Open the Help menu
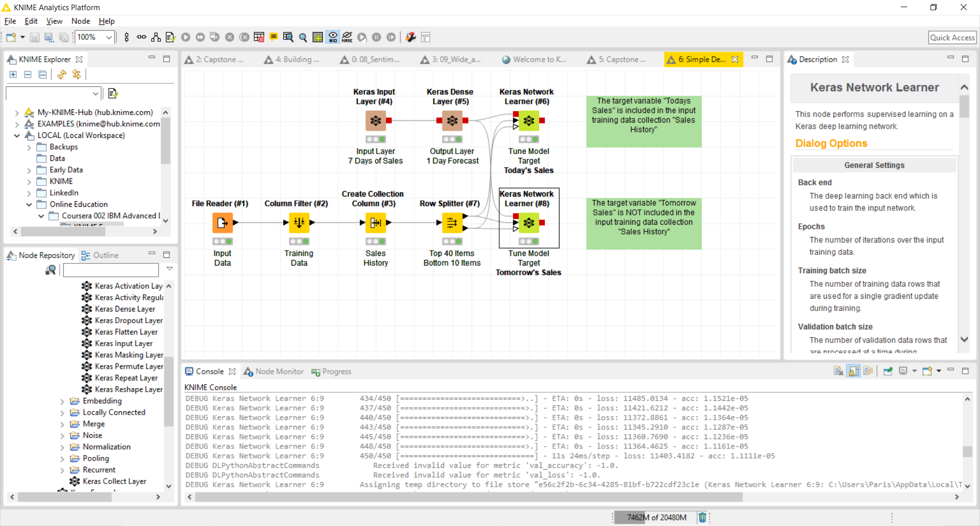The width and height of the screenshot is (980, 526). point(107,21)
